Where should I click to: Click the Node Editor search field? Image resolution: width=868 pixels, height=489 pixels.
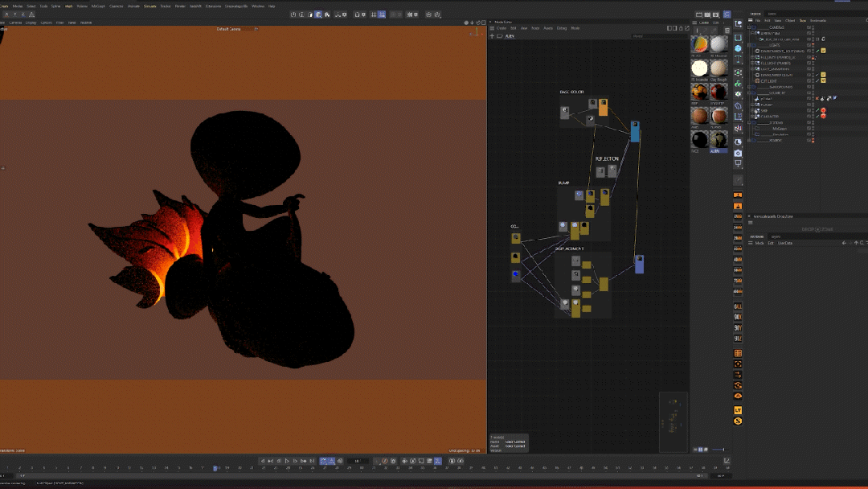point(659,36)
